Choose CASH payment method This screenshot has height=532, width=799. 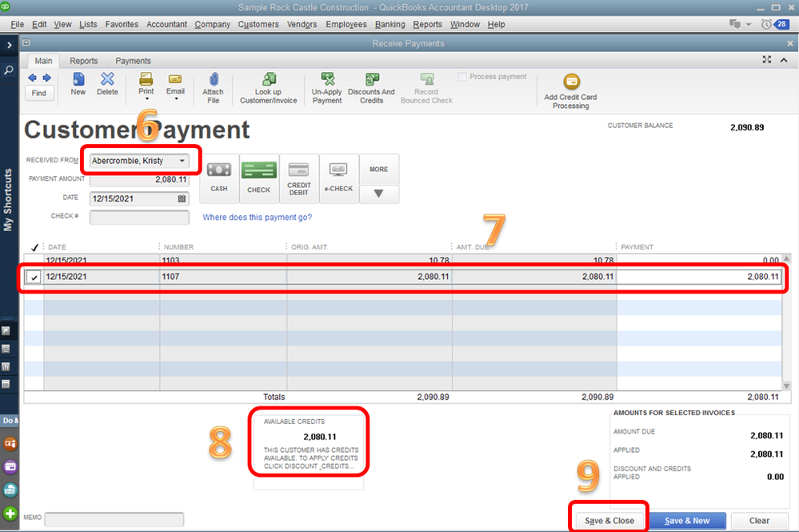point(219,178)
